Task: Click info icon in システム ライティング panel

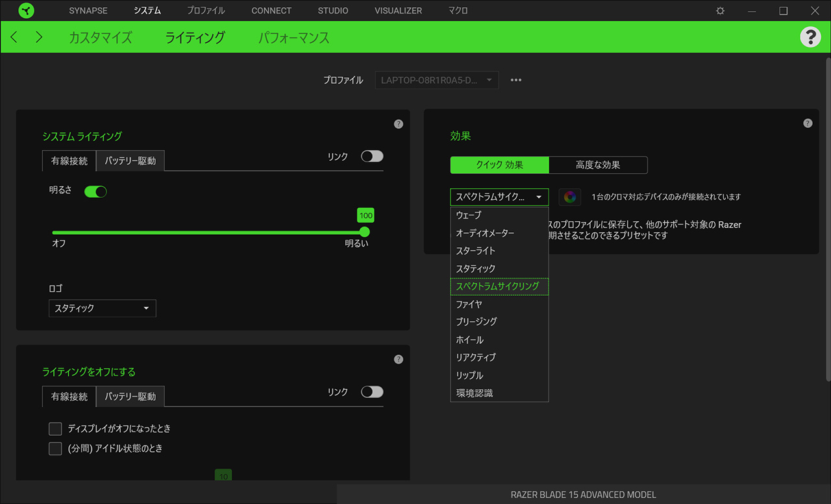Action: point(399,124)
